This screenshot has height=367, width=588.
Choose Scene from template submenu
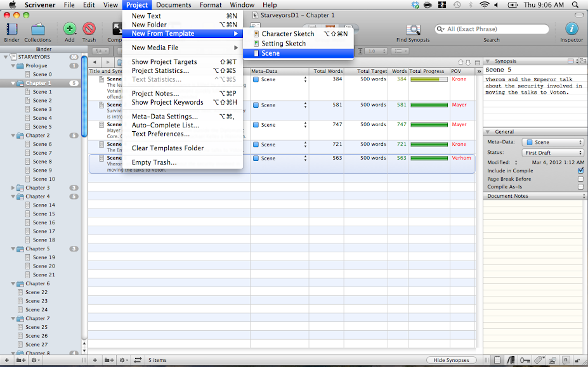tap(298, 53)
